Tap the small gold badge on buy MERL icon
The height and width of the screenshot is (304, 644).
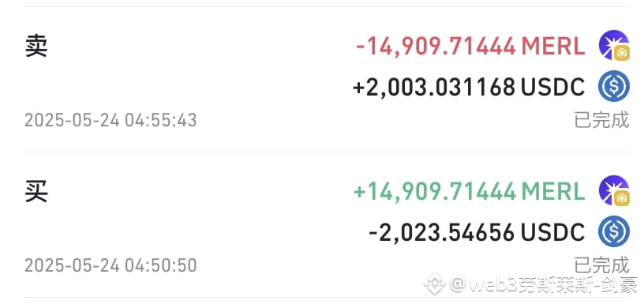coord(622,198)
